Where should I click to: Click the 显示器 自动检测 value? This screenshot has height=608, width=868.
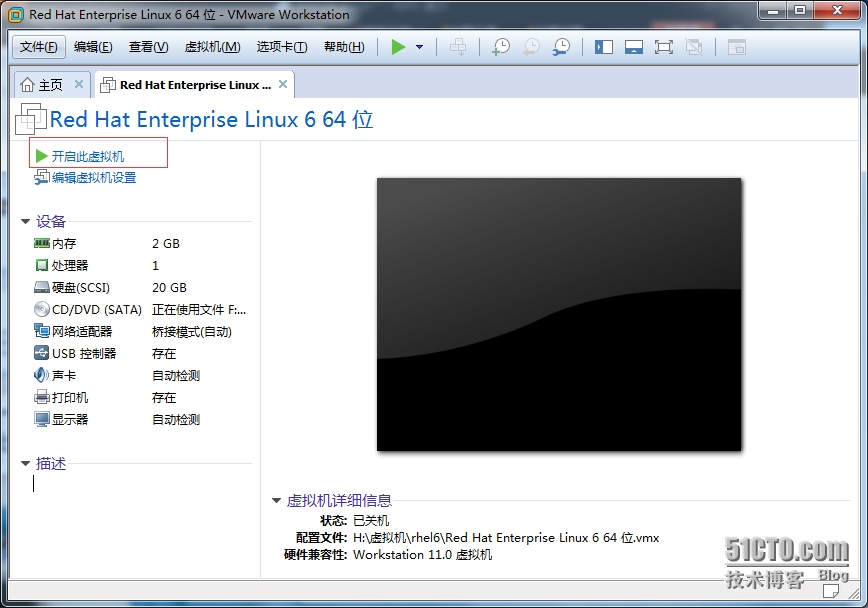coord(175,420)
